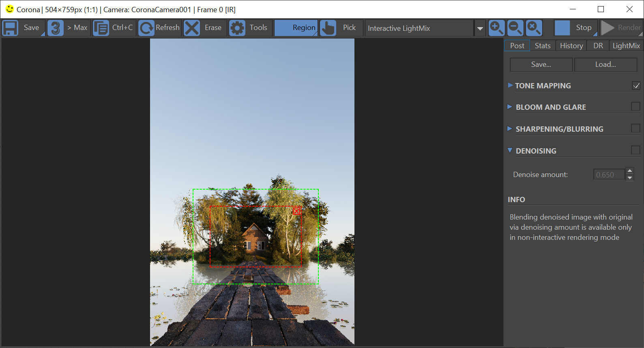Click the 3ds Max logo icon
Screen dimensions: 644x348
click(56, 28)
